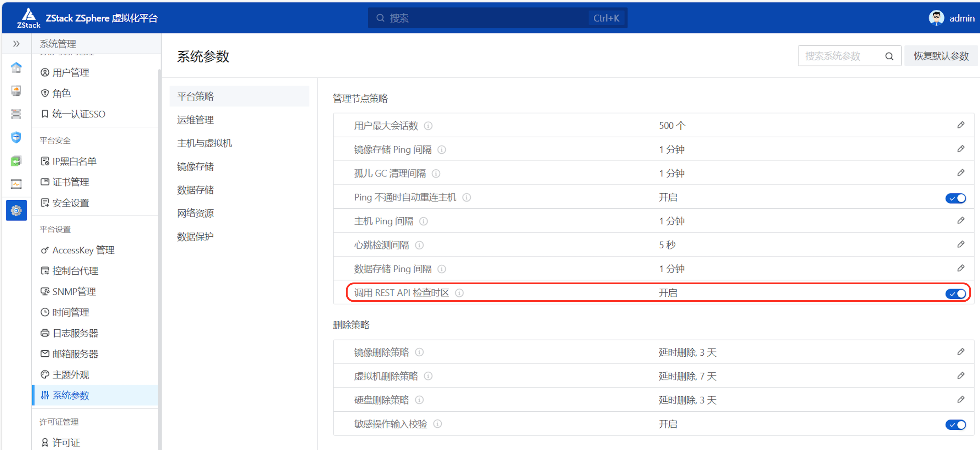Show info tooltip for 心跳检测间隔
The width and height of the screenshot is (980, 450).
[x=419, y=245]
